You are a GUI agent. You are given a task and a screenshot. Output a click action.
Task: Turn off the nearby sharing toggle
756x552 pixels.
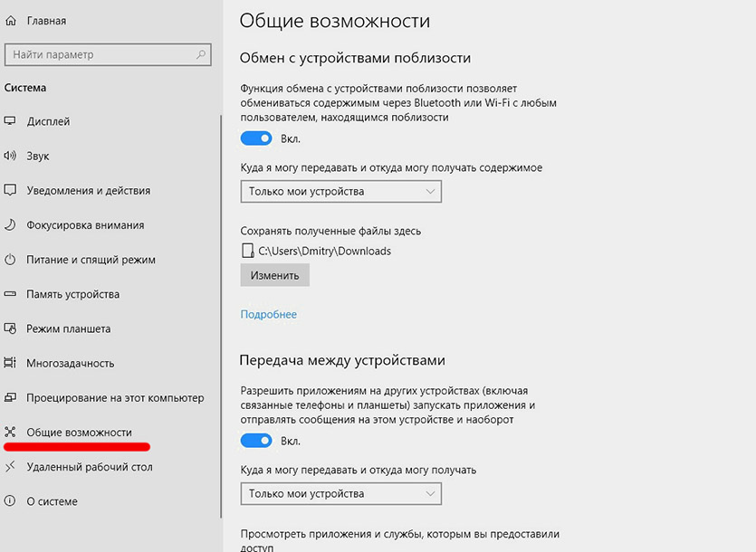pyautogui.click(x=256, y=138)
